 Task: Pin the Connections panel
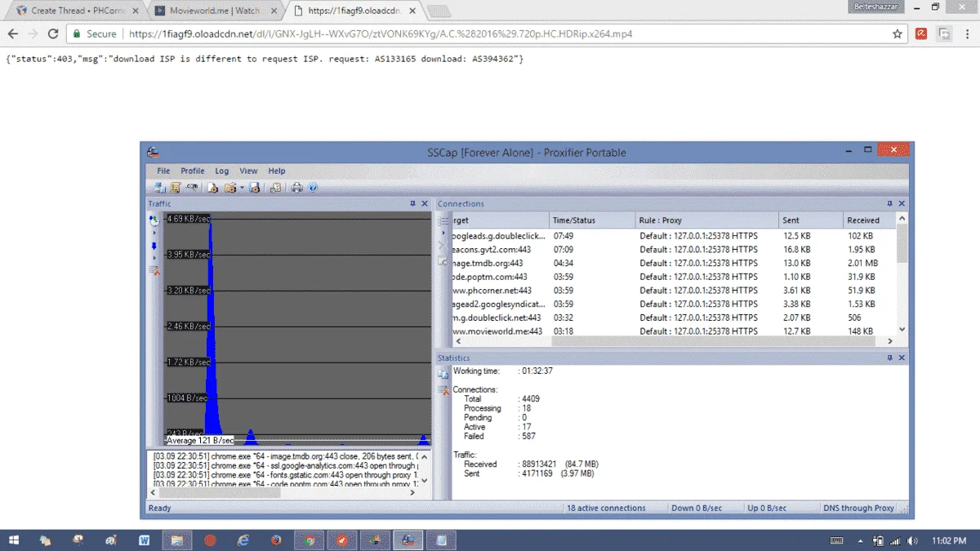point(890,203)
